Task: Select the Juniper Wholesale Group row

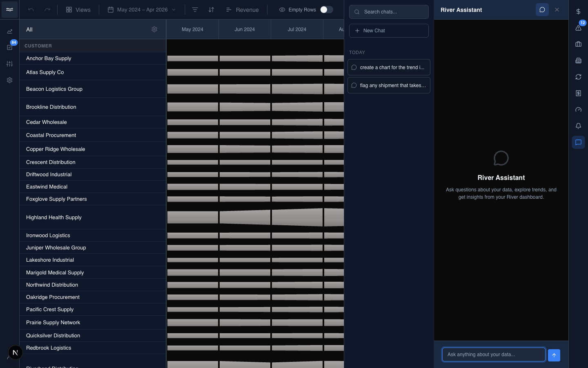Action: [93, 248]
